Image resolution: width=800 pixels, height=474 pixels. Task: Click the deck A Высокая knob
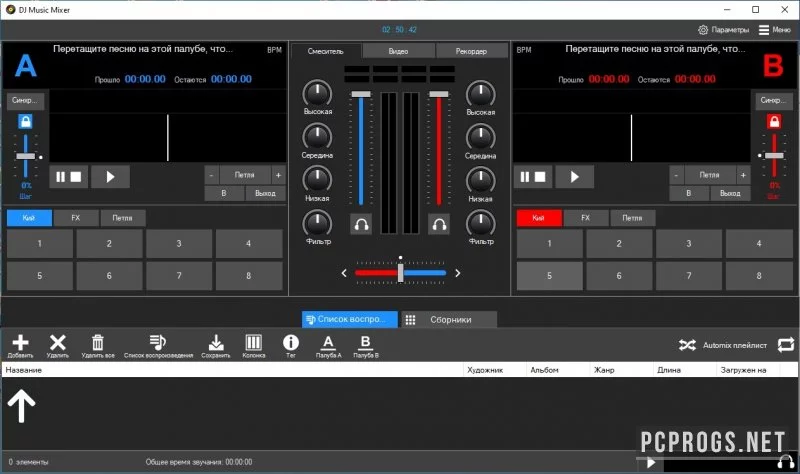[x=317, y=94]
